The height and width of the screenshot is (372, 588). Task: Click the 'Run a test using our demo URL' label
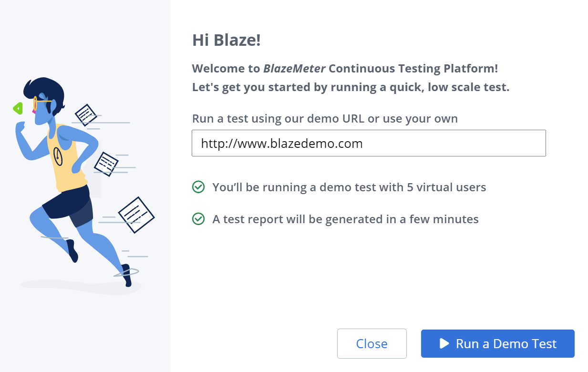(325, 118)
